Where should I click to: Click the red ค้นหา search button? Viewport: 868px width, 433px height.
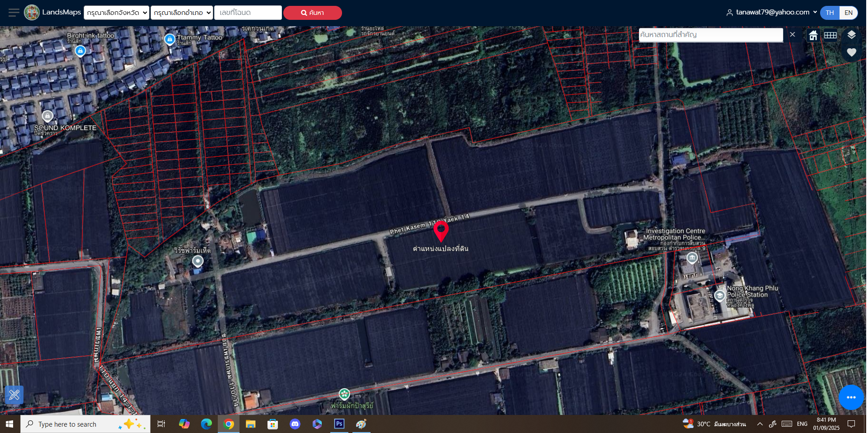(x=313, y=13)
